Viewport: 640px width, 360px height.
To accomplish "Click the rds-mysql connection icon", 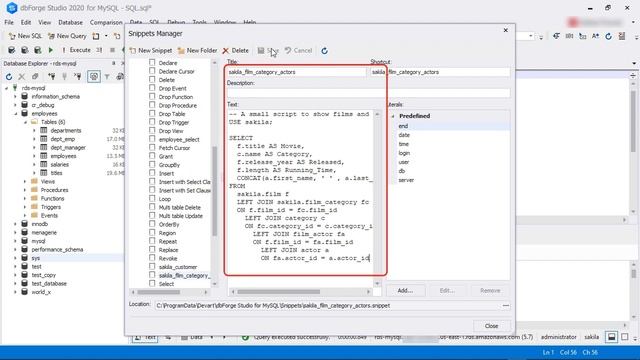I will click(x=15, y=88).
